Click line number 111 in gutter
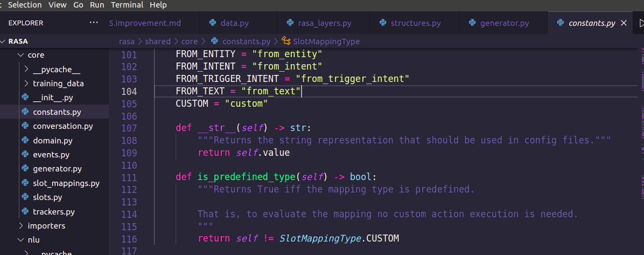Viewport: 644px width, 255px height. point(129,177)
